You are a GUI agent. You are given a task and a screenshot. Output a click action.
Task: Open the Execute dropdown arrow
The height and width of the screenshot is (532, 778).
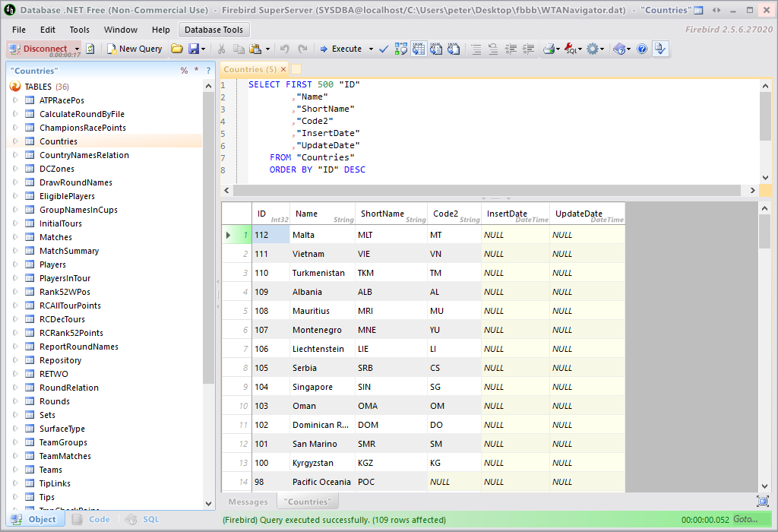coord(371,49)
